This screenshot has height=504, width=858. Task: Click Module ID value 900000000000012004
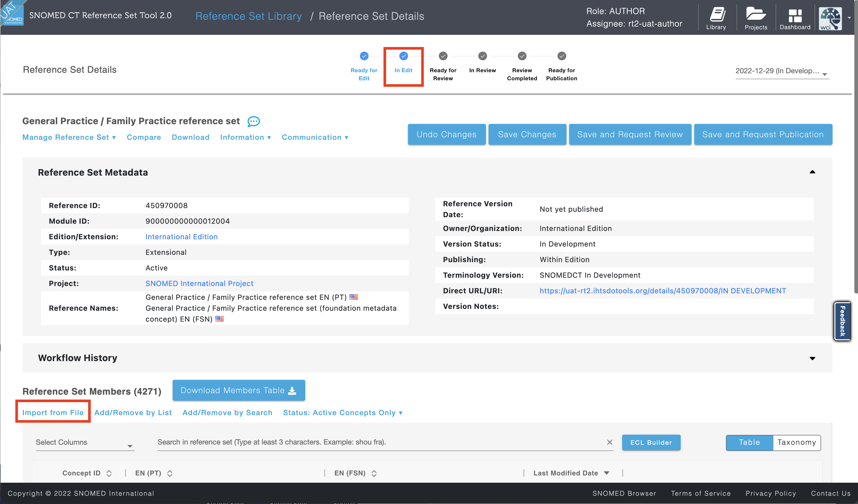click(188, 221)
